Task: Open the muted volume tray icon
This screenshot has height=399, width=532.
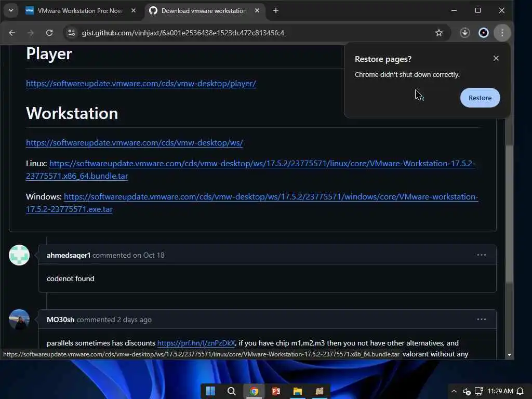Action: [467, 392]
